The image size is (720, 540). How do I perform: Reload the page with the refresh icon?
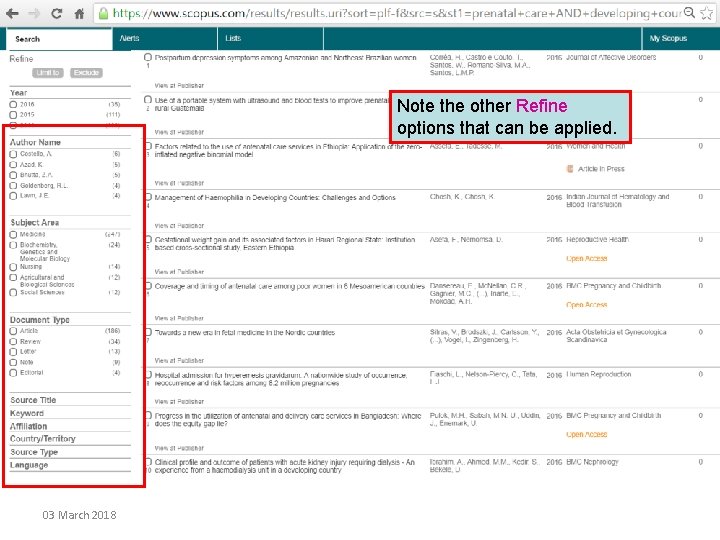click(56, 13)
